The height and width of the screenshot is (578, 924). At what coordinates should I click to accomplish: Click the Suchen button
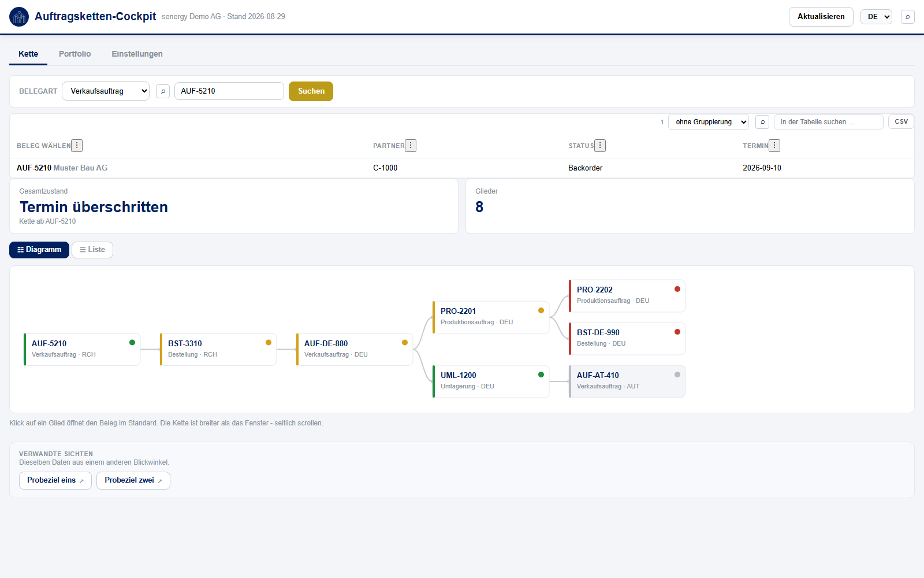coord(311,91)
